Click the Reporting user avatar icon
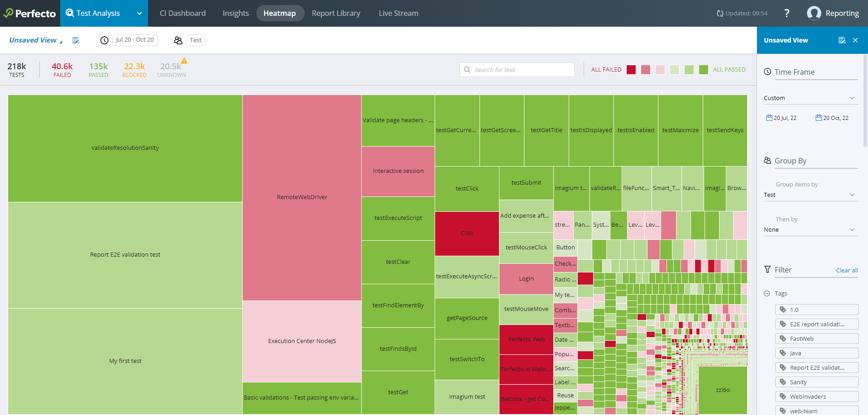The height and width of the screenshot is (415, 868). click(814, 14)
